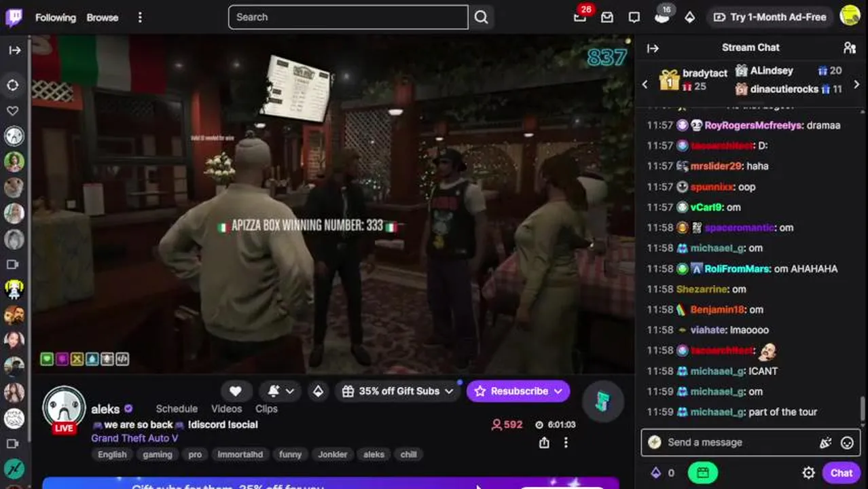Open Grand Theft Auto V category link

point(134,438)
